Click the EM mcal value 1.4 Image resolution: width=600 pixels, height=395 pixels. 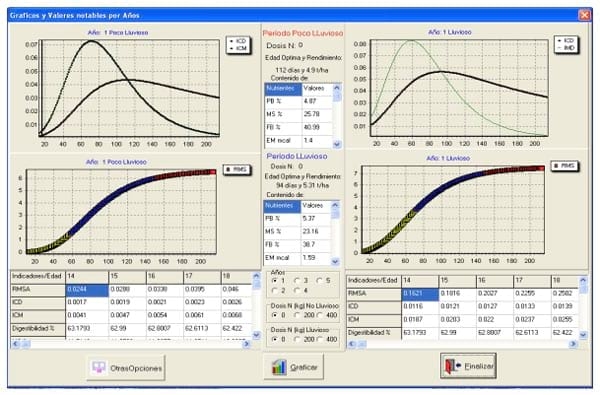[317, 140]
